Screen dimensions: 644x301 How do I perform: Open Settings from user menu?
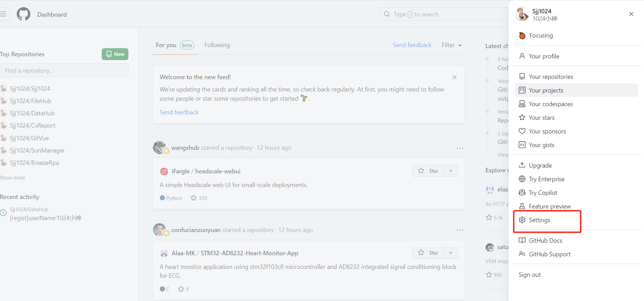pos(576,220)
